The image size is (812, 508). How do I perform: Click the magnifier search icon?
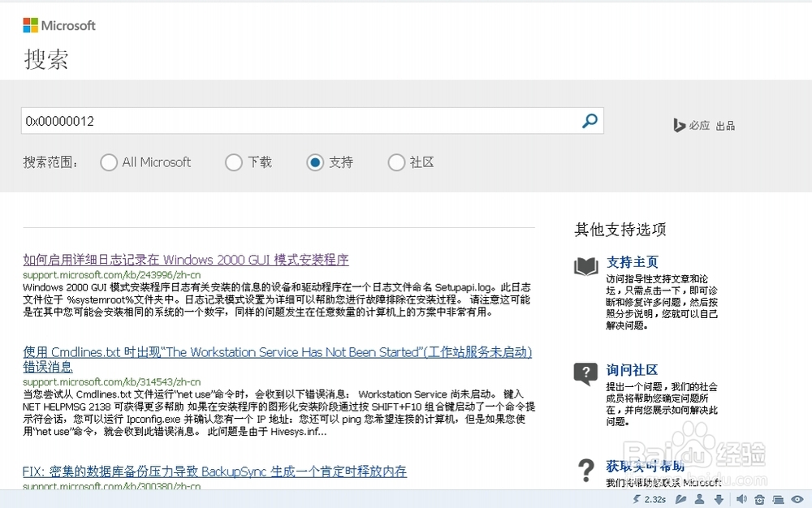click(590, 121)
